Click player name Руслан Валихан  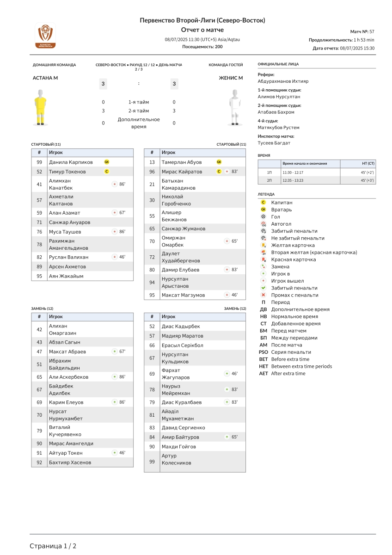pos(68,257)
